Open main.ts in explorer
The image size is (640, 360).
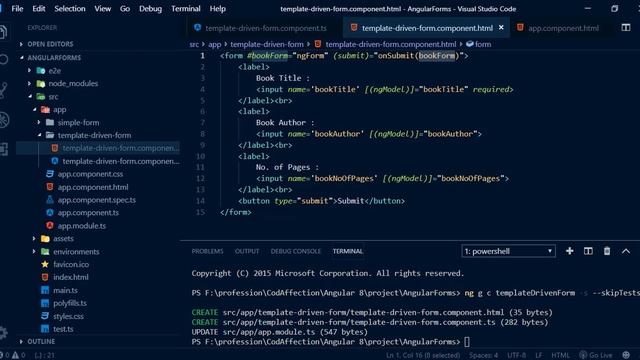pos(65,290)
